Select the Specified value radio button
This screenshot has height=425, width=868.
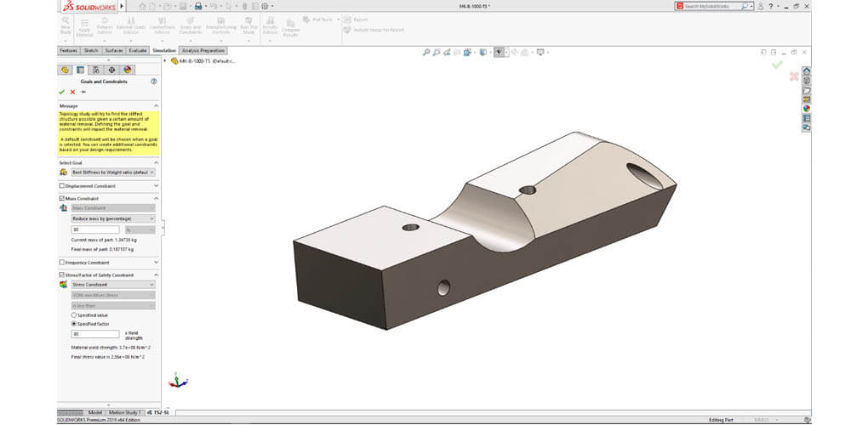tap(73, 315)
